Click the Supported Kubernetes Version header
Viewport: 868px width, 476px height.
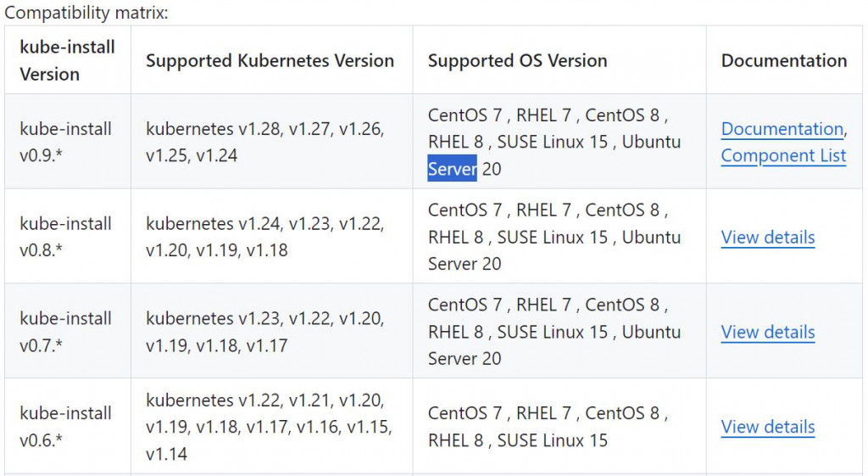pos(270,60)
